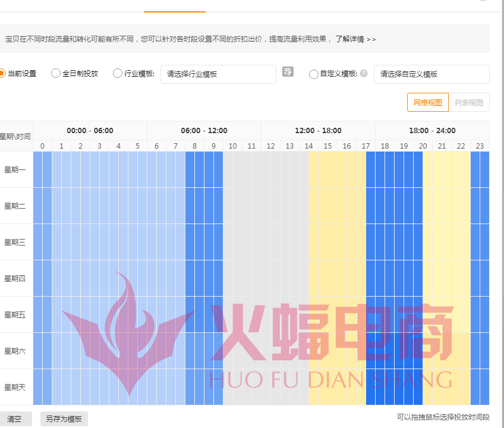
Task: Select the 星期六 row label
Action: point(15,351)
